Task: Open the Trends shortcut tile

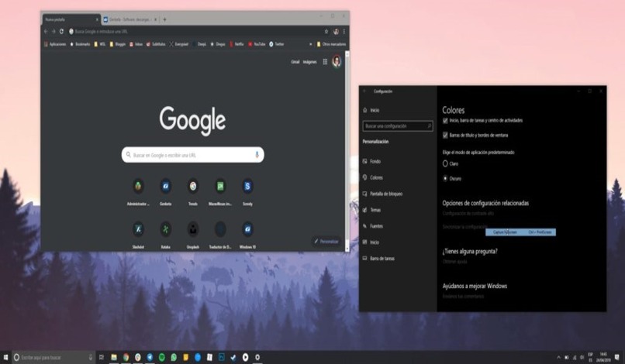Action: point(193,187)
